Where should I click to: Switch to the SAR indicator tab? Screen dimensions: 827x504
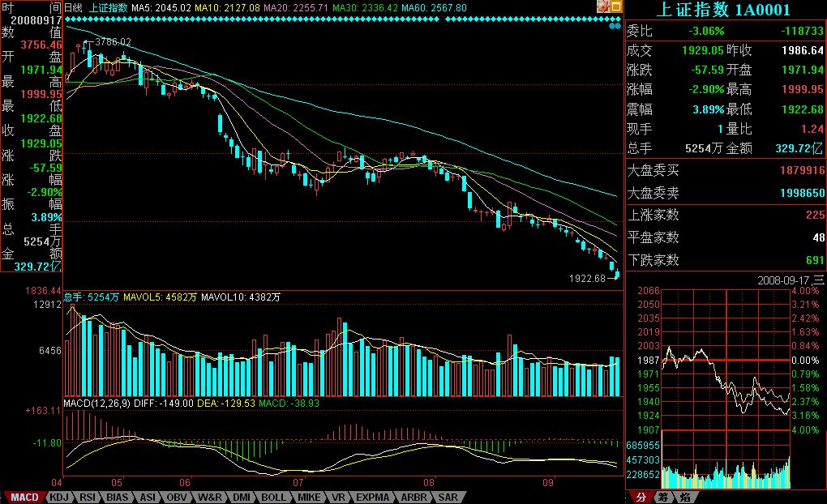(448, 497)
